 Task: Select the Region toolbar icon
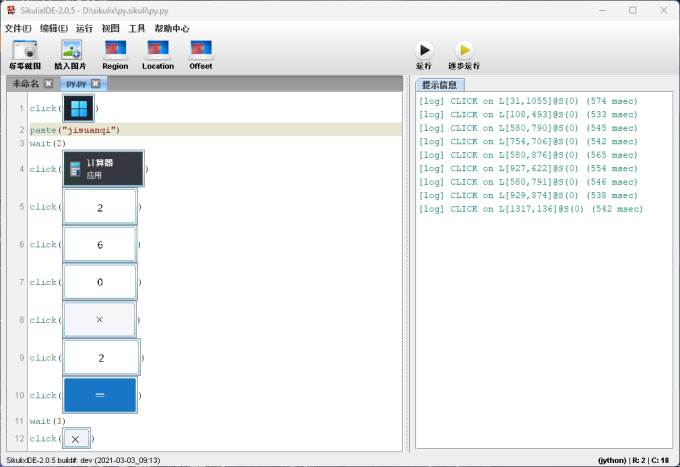[115, 49]
